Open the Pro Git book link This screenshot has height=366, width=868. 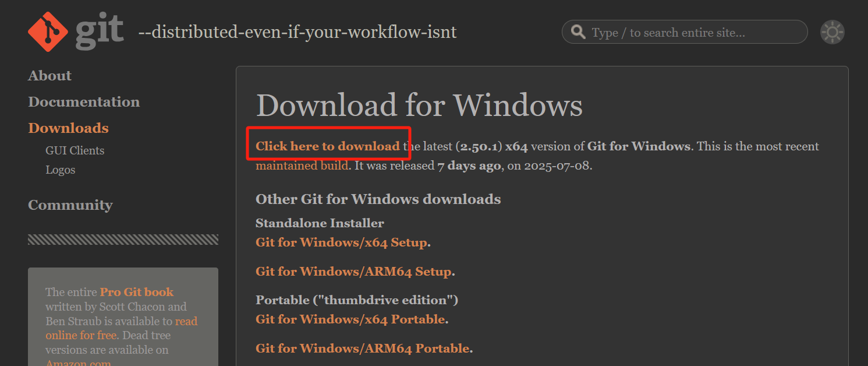(137, 292)
